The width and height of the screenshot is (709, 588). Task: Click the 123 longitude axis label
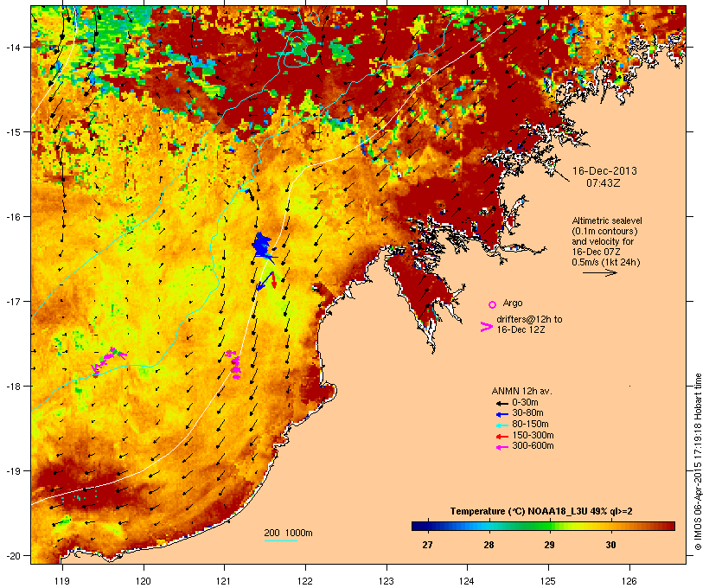[x=386, y=581]
